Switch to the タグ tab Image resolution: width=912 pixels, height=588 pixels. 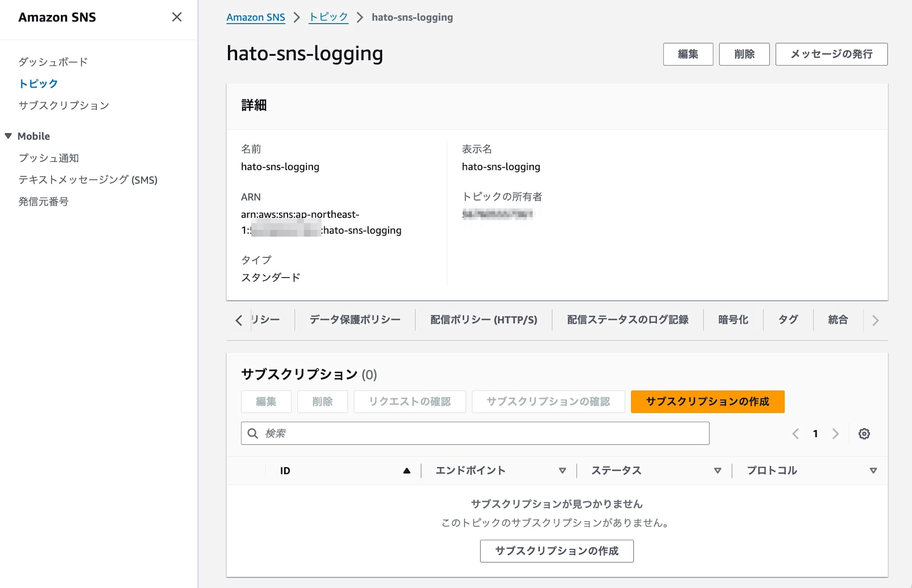(x=788, y=320)
